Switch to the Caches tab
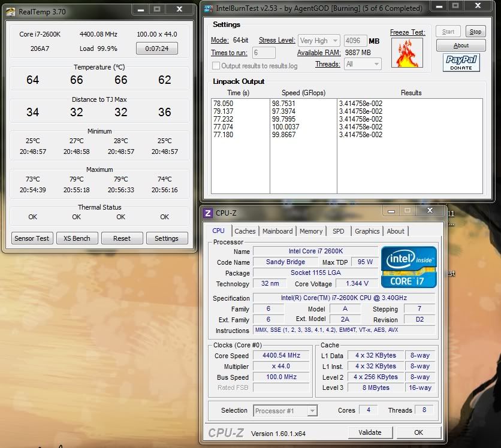 [245, 231]
